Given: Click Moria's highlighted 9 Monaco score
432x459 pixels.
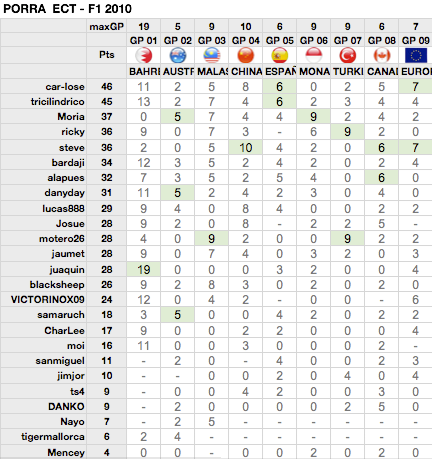Looking at the screenshot, I should (314, 117).
